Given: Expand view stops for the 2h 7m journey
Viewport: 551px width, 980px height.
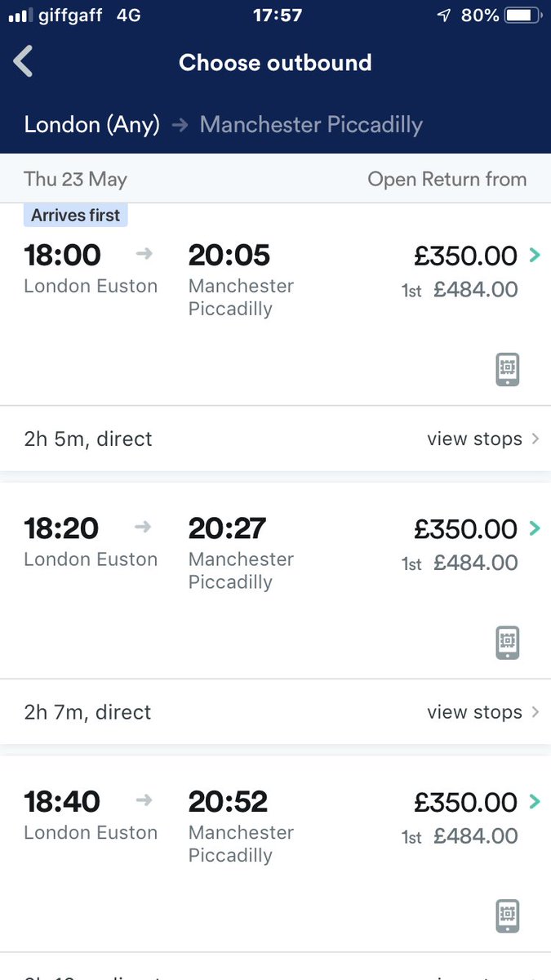Looking at the screenshot, I should (482, 712).
